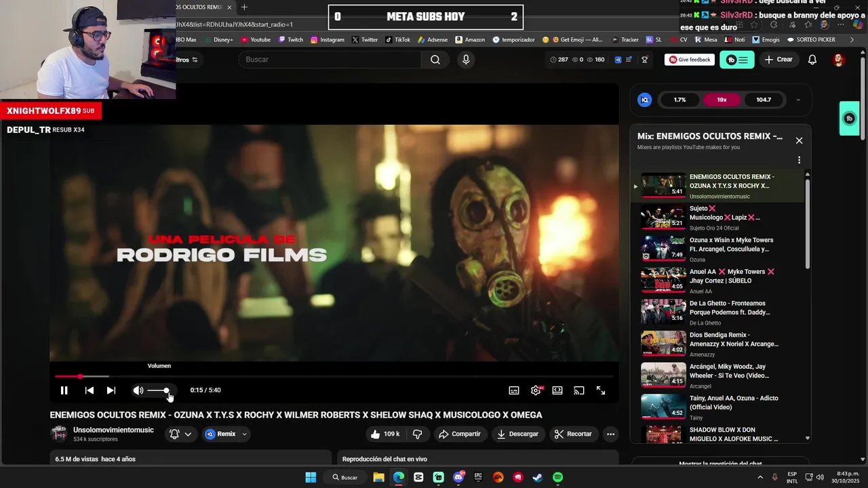Click the 104.7 stat pill in the extension bar
Viewport: 868px width, 488px height.
pos(764,100)
